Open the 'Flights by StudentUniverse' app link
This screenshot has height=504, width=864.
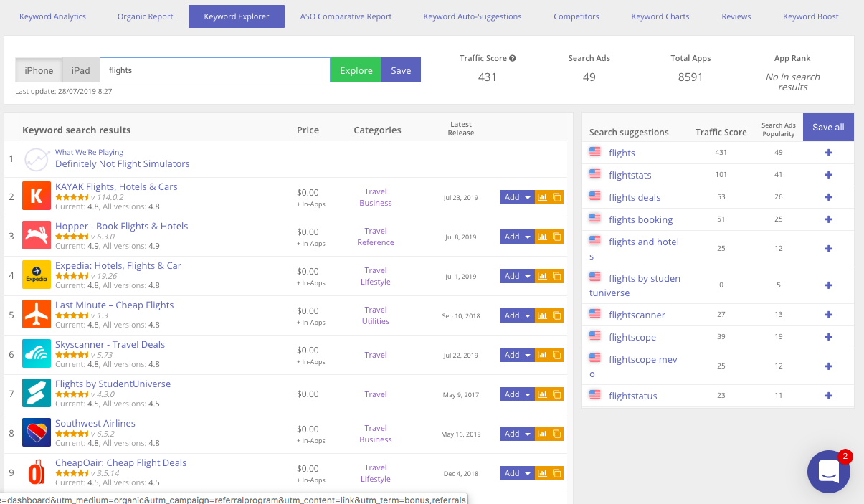[x=113, y=384]
